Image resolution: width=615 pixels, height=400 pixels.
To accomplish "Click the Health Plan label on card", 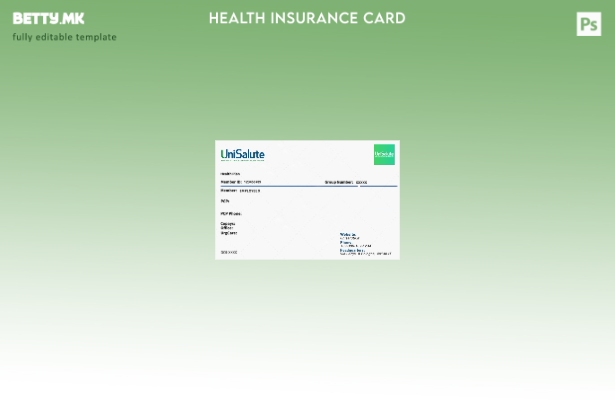I will (230, 174).
